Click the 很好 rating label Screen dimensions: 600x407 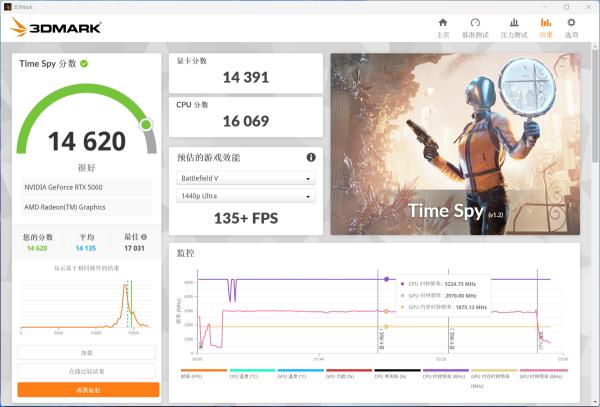(x=86, y=168)
